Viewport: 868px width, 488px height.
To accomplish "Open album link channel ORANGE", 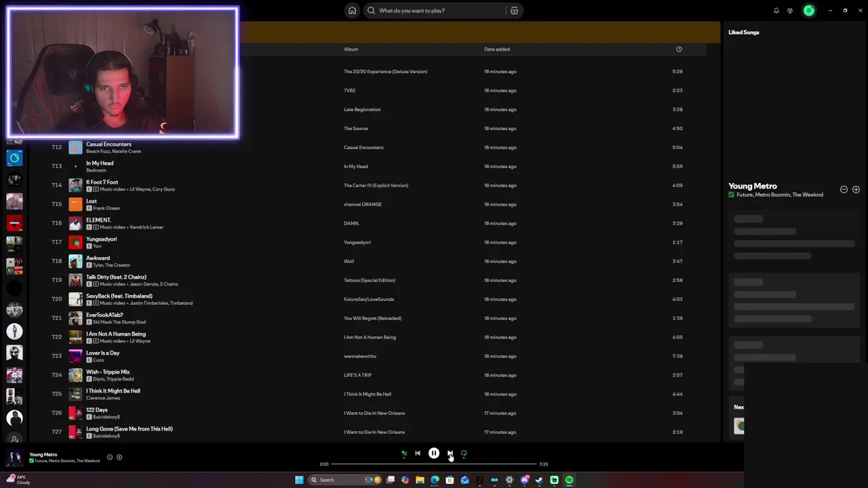I will pos(363,204).
